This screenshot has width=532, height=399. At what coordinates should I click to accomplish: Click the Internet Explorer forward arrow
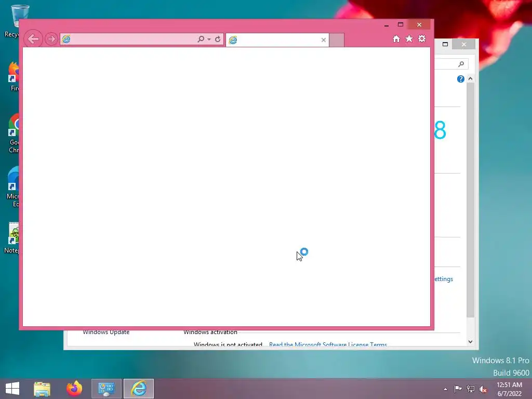(x=51, y=39)
